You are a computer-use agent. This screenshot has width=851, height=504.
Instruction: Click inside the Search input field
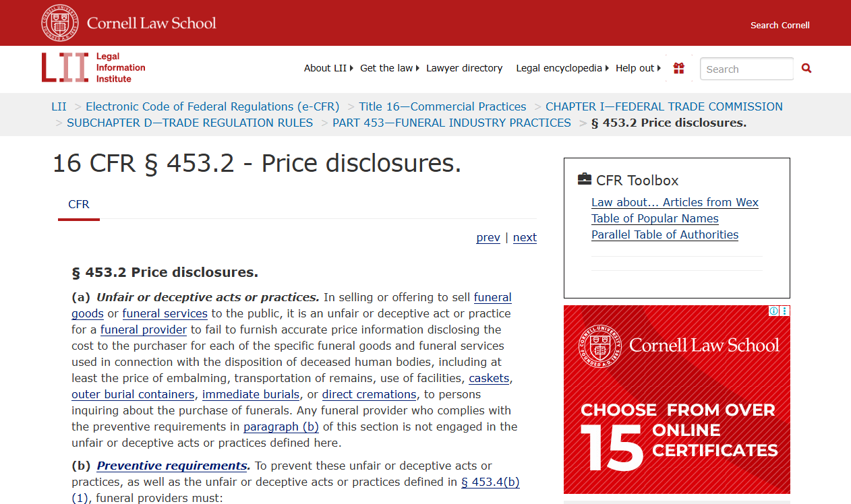746,69
